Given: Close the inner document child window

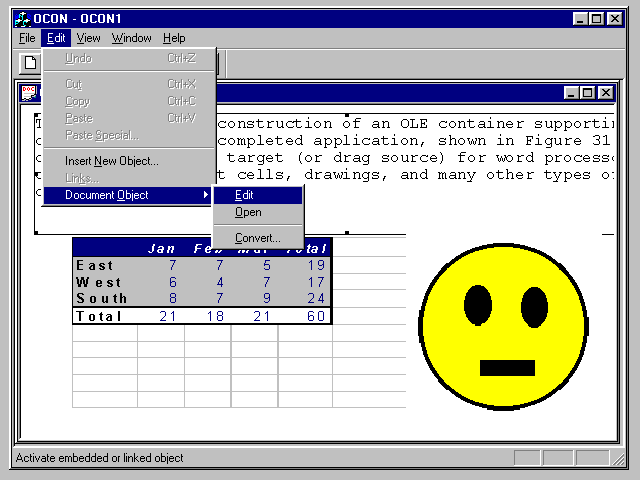Looking at the screenshot, I should [605, 93].
